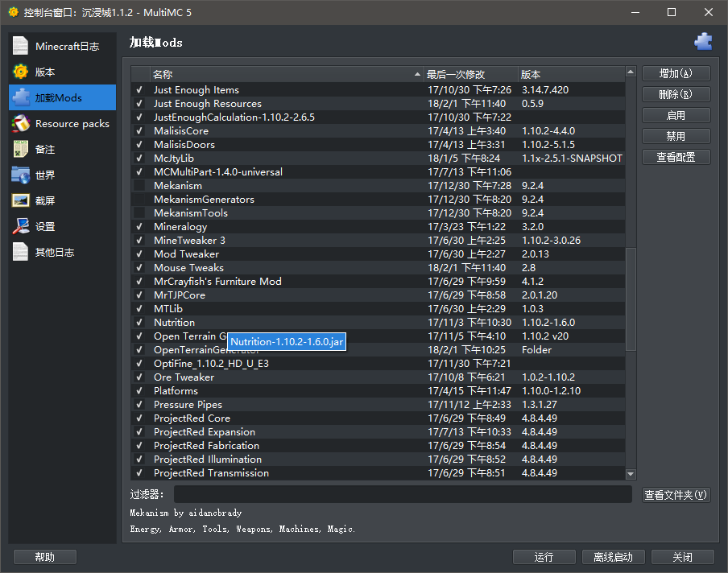Click the MultiMC title bar app icon

tap(14, 12)
